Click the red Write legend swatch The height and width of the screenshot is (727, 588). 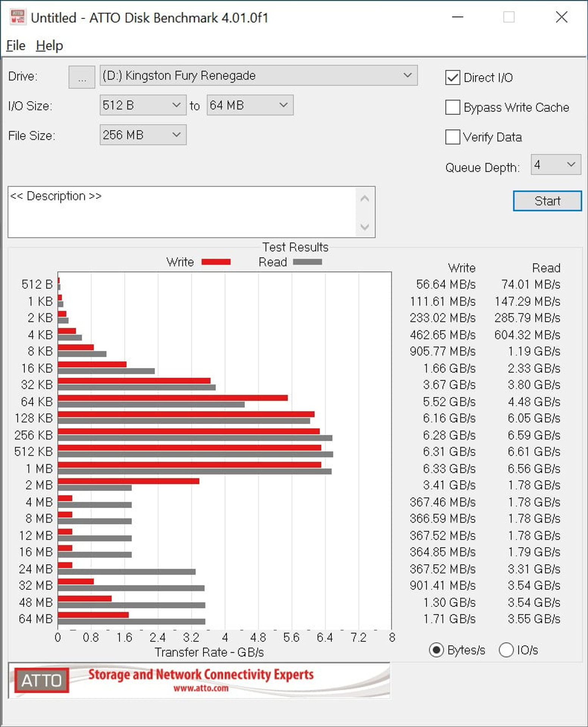216,262
